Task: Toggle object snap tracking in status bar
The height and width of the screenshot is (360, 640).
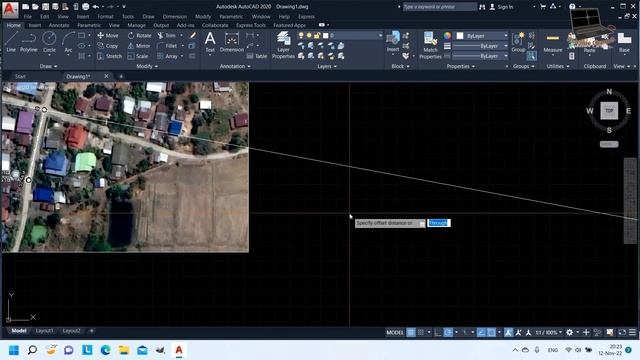Action: coord(482,333)
